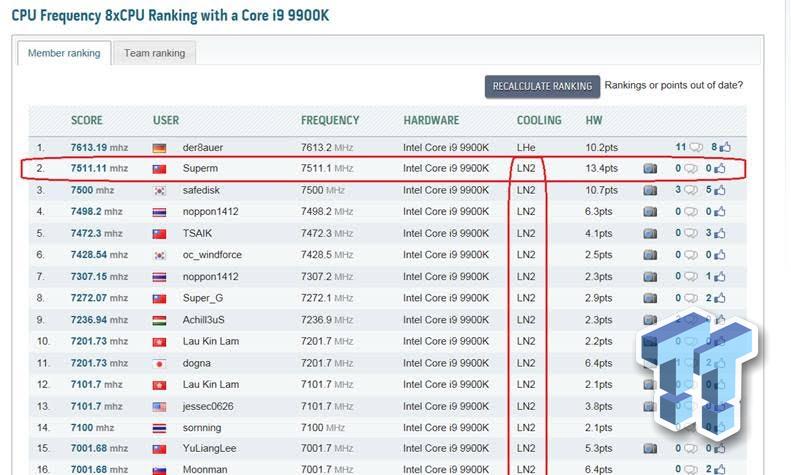Open the 7100 mhz score link
Image resolution: width=791 pixels, height=475 pixels.
92,428
